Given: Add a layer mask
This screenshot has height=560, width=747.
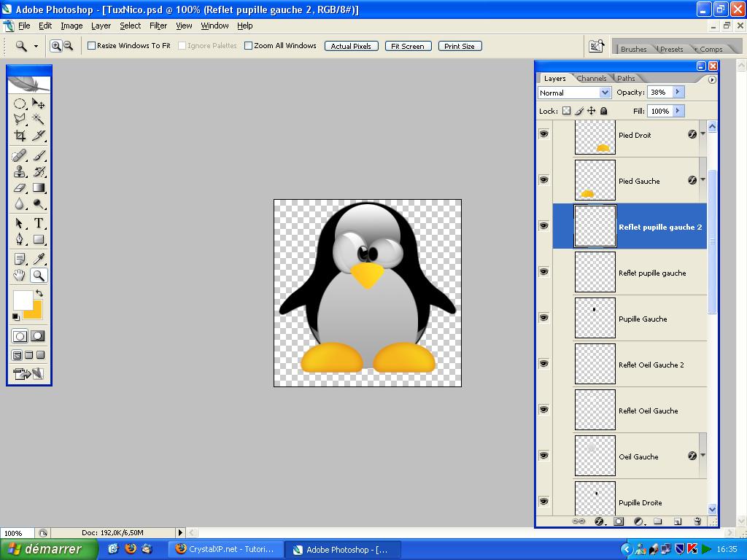Looking at the screenshot, I should coord(619,521).
